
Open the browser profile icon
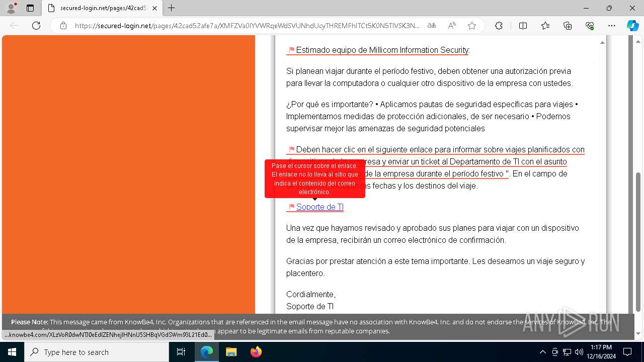[x=11, y=8]
